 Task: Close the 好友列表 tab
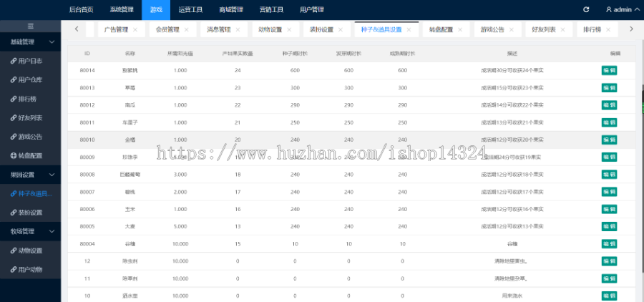point(562,29)
